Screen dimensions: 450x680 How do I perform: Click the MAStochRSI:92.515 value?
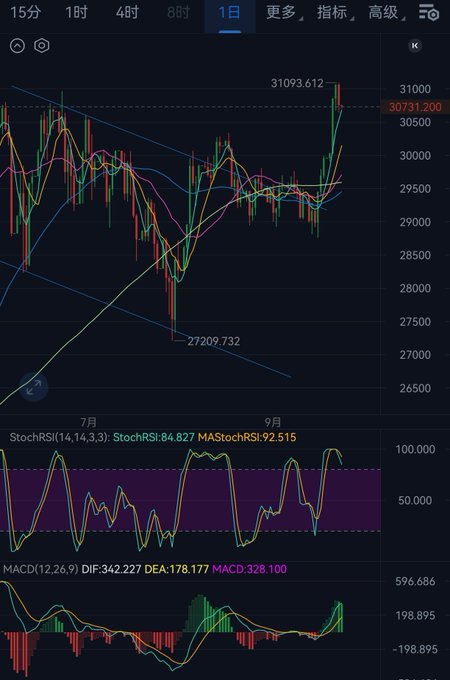tap(247, 437)
